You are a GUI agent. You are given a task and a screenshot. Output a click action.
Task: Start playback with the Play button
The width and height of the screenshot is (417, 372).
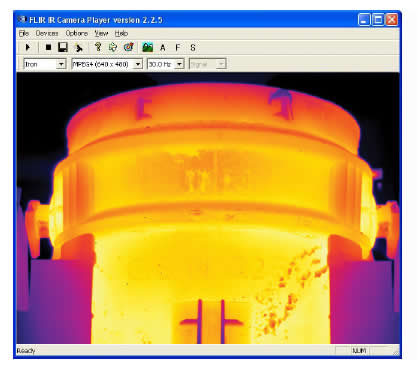pos(28,48)
